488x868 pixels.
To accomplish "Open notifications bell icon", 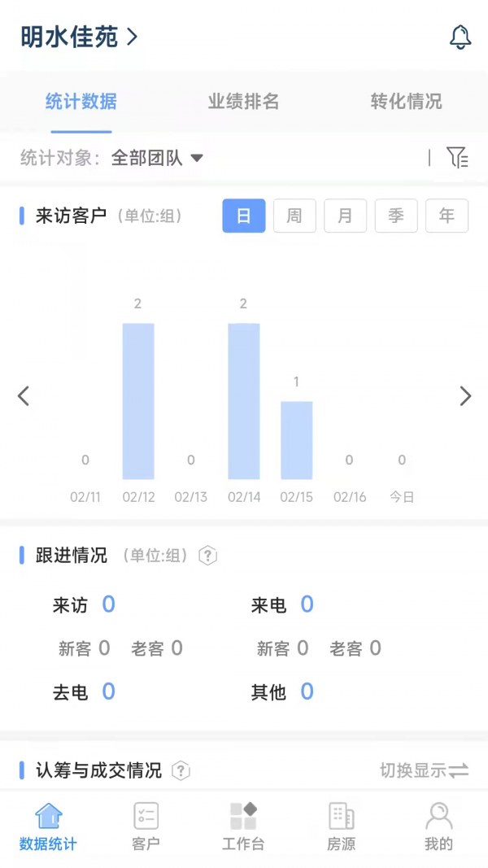I will [460, 37].
